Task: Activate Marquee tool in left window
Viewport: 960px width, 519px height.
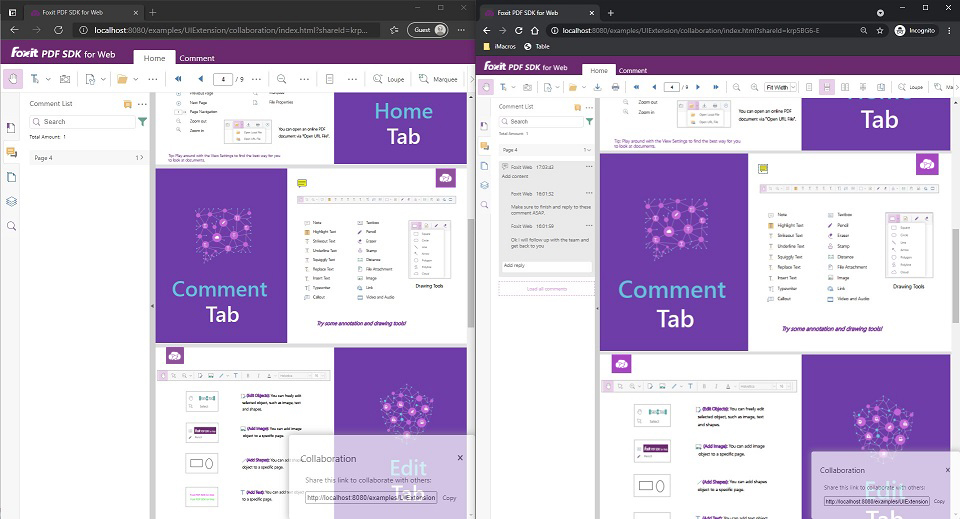Action: [x=438, y=79]
